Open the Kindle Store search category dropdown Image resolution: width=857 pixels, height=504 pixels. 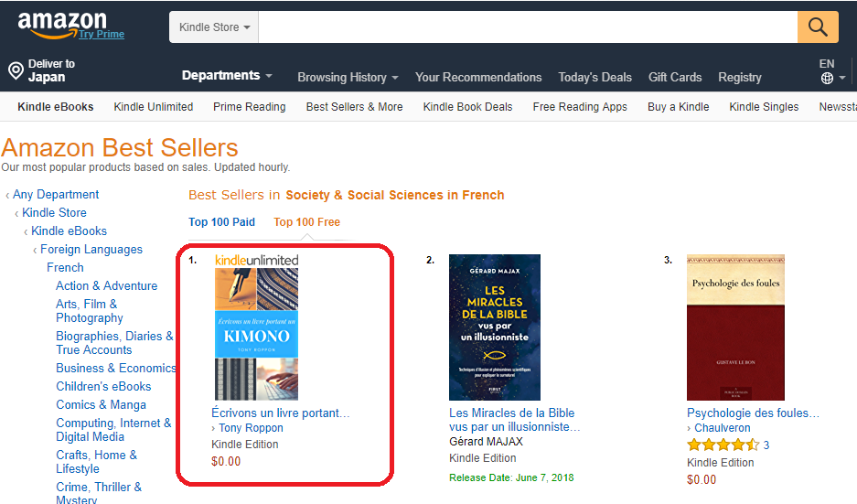point(214,27)
